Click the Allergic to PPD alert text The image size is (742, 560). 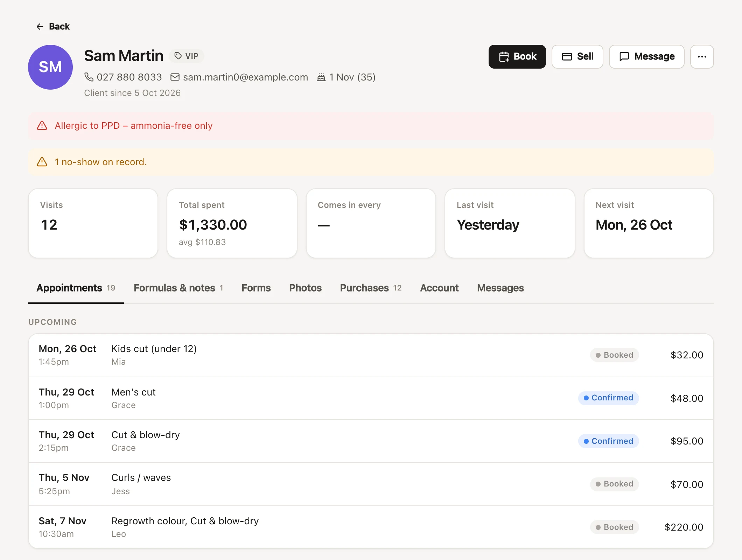[134, 126]
